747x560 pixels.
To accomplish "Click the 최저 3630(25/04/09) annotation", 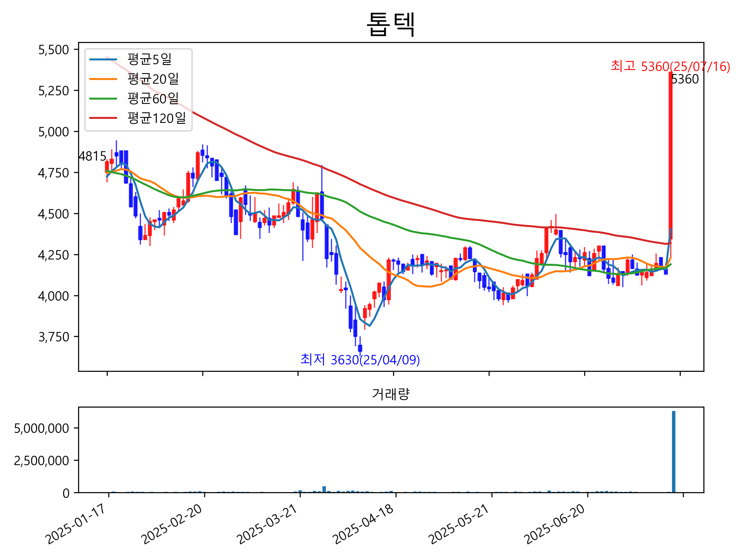I will [360, 360].
